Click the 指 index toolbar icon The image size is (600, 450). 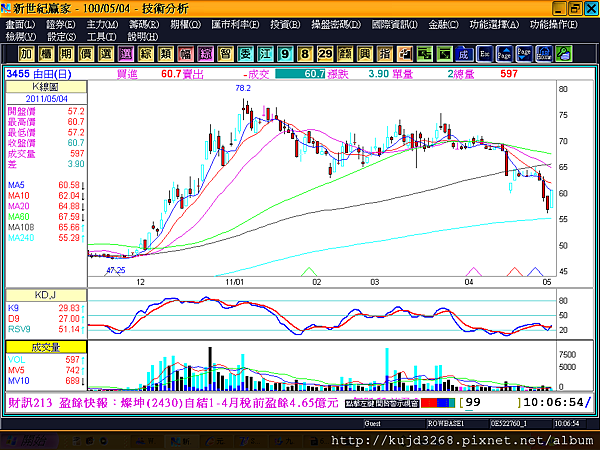pos(385,54)
